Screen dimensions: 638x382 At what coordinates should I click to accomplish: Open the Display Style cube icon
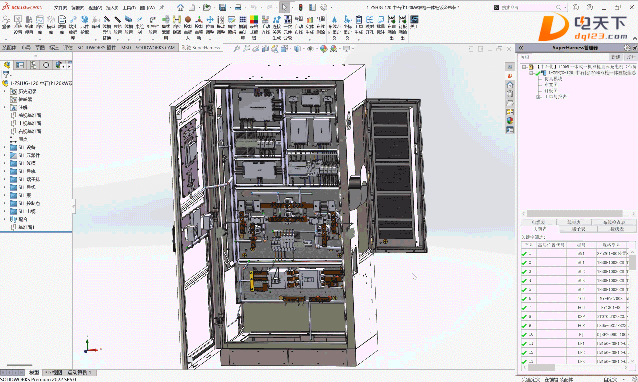[298, 48]
